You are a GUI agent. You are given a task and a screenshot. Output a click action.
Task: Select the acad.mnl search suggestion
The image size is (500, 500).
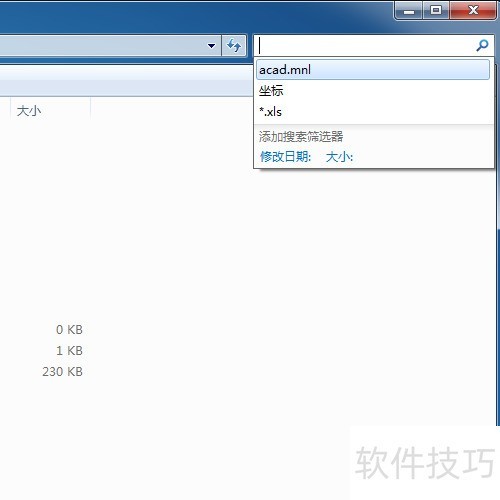[x=373, y=70]
